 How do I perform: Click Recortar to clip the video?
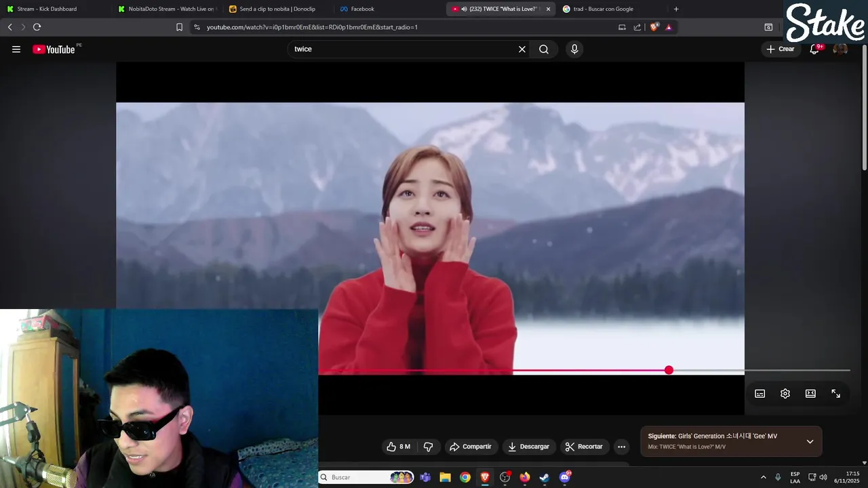584,447
